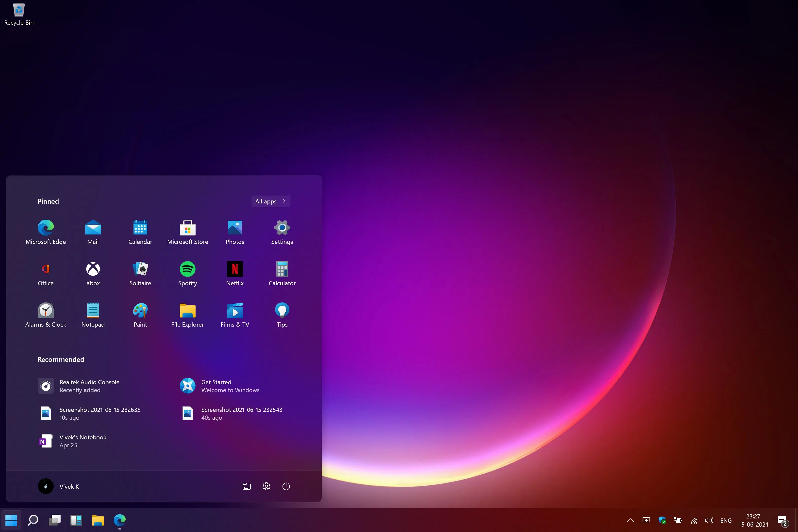The width and height of the screenshot is (798, 532).
Task: Open Microsoft Store
Action: tap(188, 233)
